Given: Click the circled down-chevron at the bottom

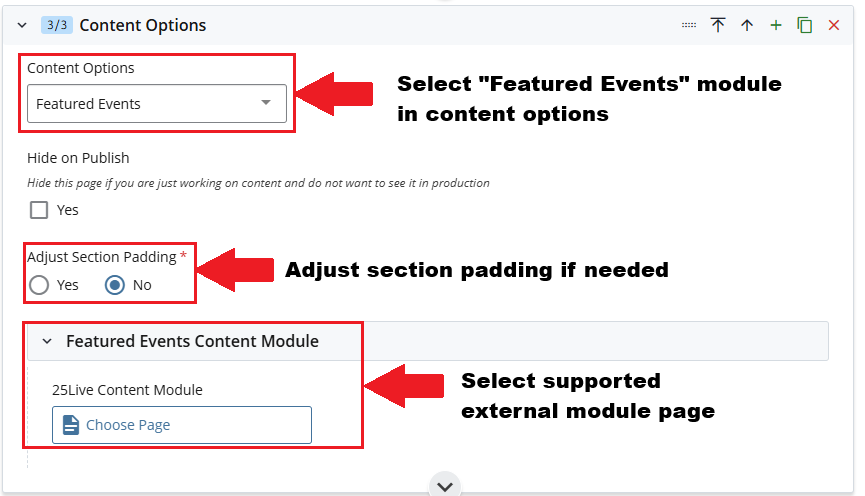Looking at the screenshot, I should [445, 486].
